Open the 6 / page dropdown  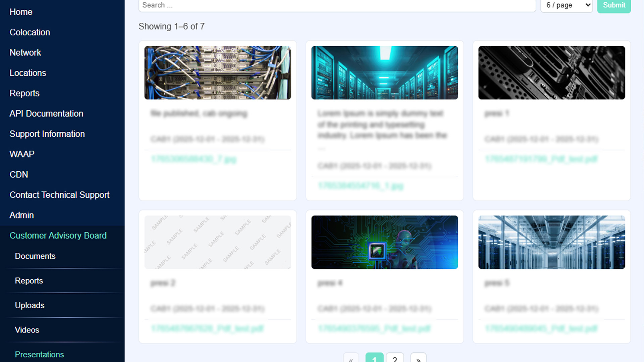coord(567,5)
